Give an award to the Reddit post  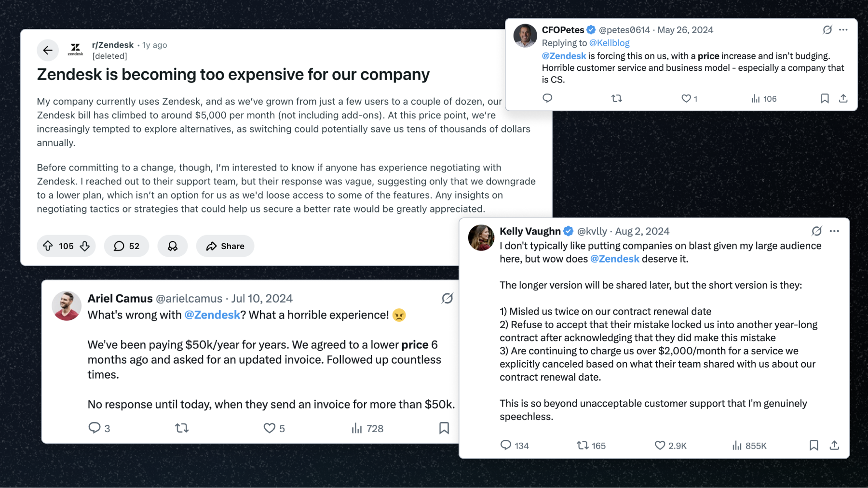click(x=173, y=246)
